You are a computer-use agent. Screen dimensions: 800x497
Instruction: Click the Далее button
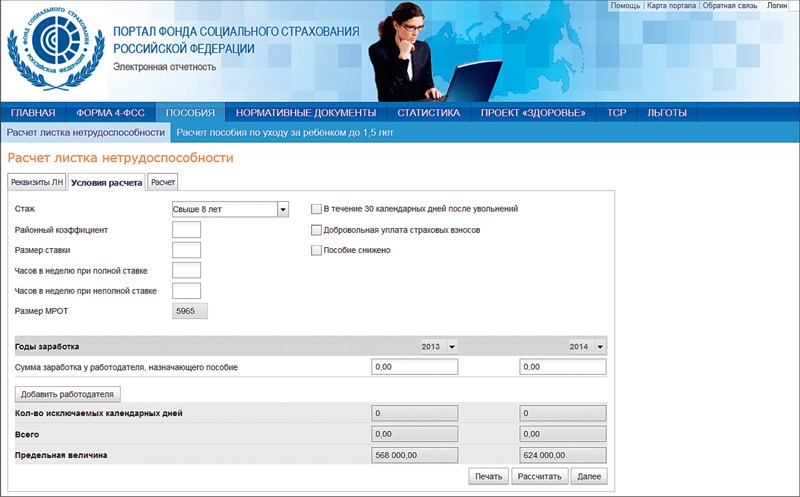(x=589, y=476)
